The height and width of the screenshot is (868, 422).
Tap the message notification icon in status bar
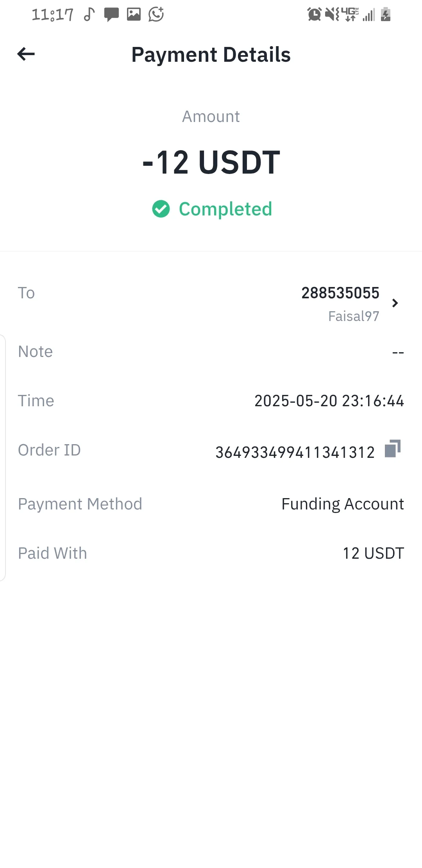(x=111, y=15)
